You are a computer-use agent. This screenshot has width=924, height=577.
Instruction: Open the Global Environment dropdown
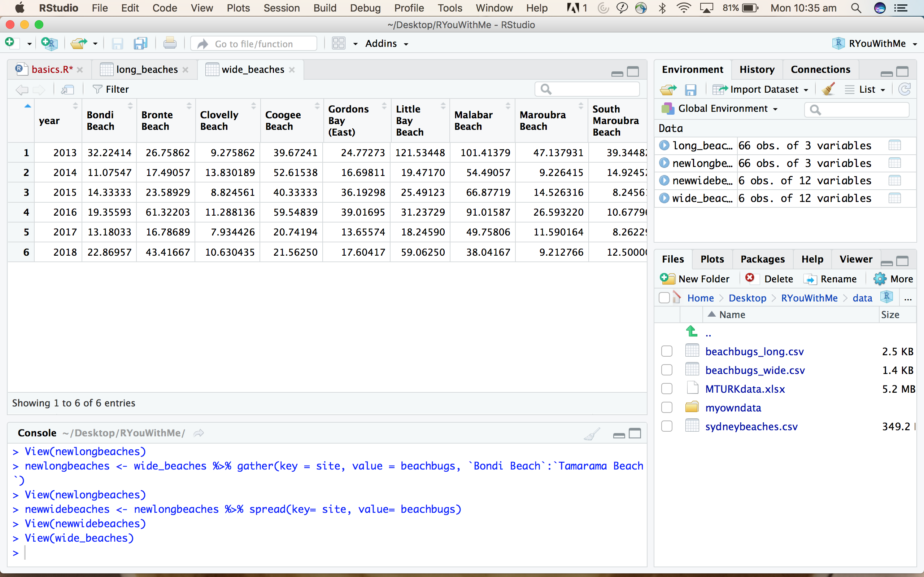(723, 109)
